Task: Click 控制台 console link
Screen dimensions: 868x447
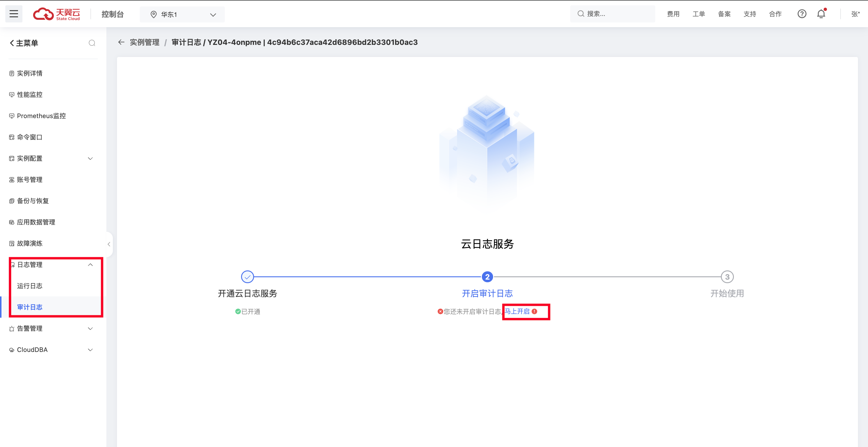Action: pyautogui.click(x=113, y=14)
